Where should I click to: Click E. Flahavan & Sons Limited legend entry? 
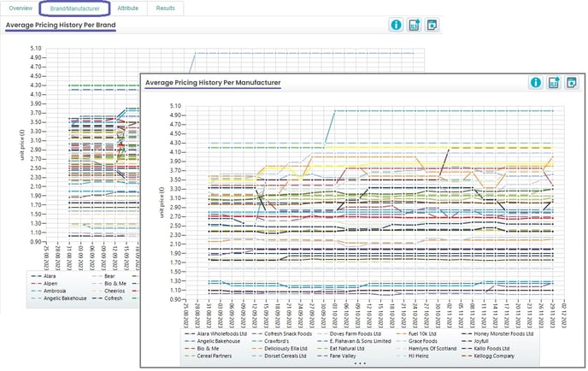(x=355, y=341)
